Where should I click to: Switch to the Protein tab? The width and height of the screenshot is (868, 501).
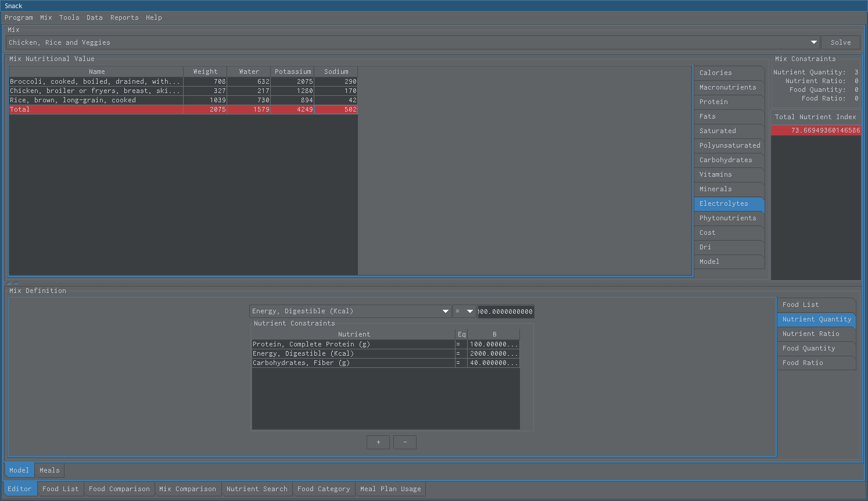point(729,102)
